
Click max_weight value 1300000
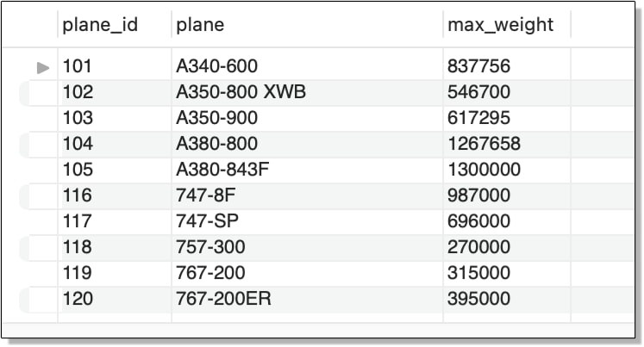tap(506, 170)
